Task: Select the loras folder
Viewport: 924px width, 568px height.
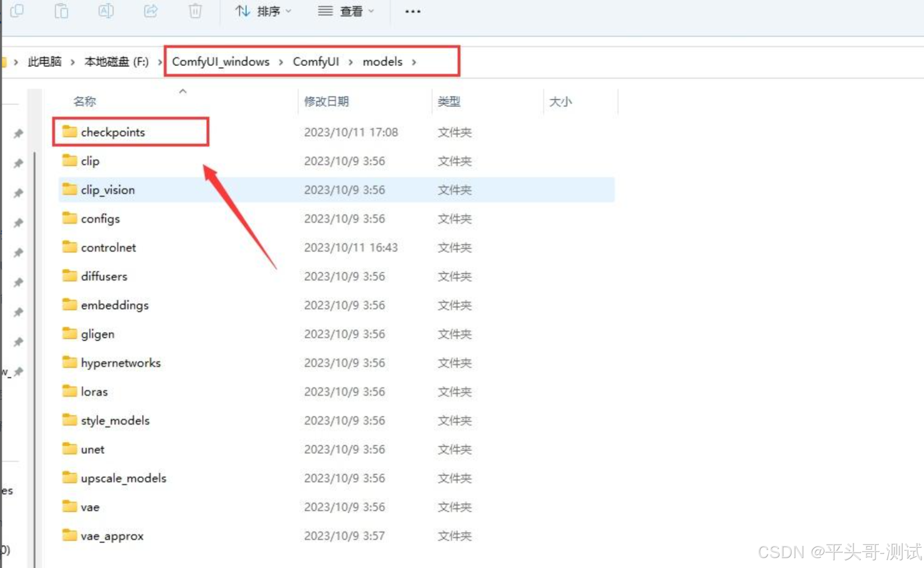Action: pos(94,392)
